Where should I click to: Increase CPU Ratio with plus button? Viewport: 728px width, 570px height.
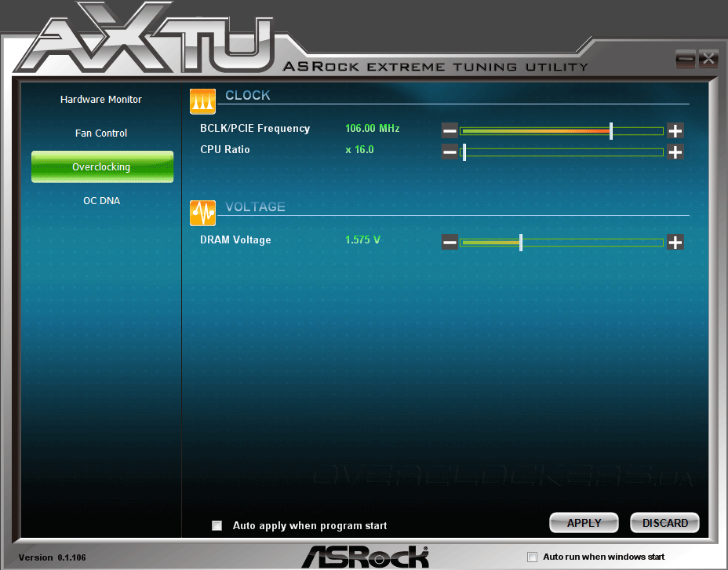[675, 152]
